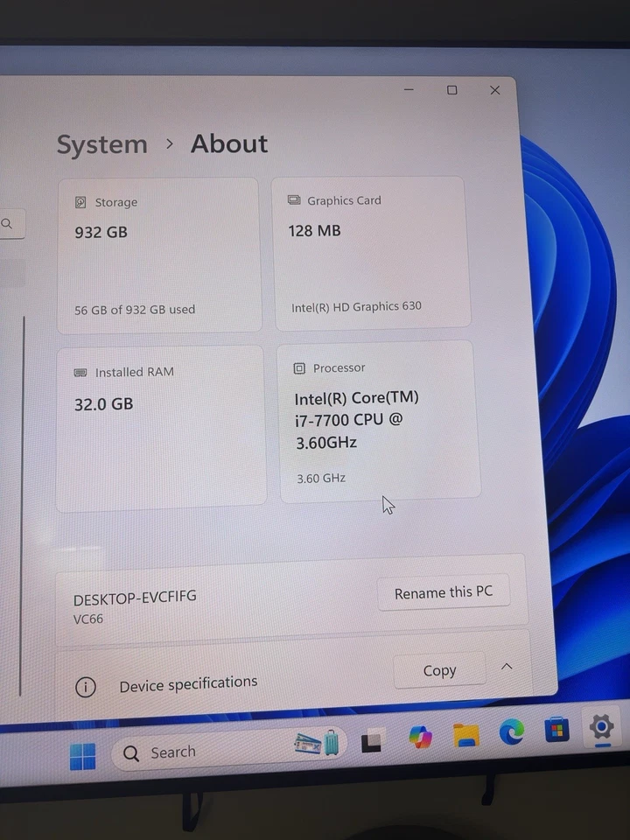The image size is (630, 840).
Task: Click the search magnifier in Settings sidebar
Action: click(x=6, y=223)
